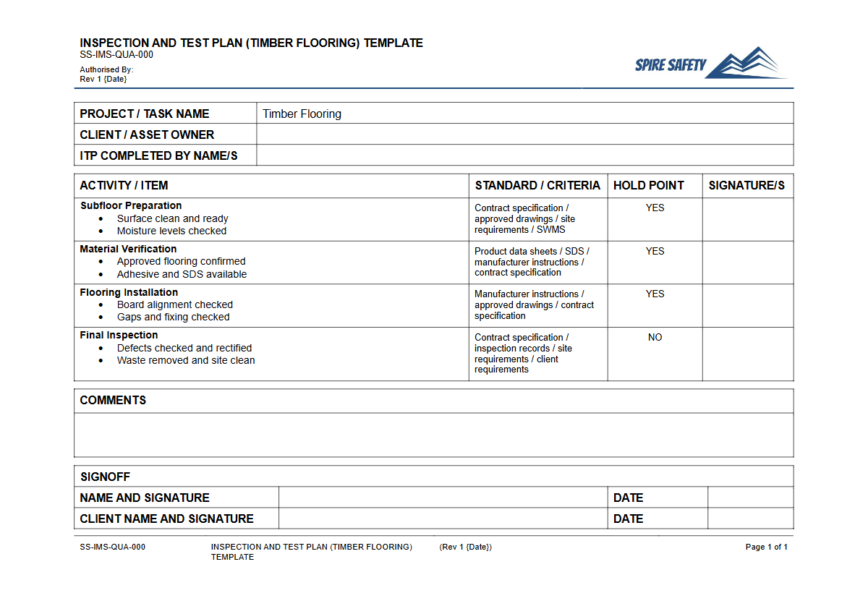This screenshot has width=868, height=614.
Task: Click 'Approved flooring confirmed' bullet
Action: tap(182, 261)
